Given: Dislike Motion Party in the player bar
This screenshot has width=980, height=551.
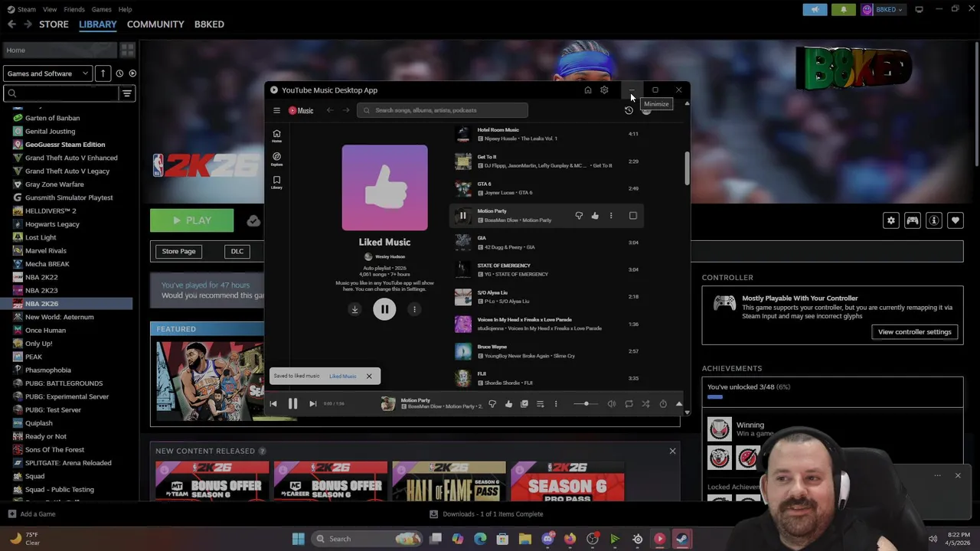Looking at the screenshot, I should [x=492, y=403].
